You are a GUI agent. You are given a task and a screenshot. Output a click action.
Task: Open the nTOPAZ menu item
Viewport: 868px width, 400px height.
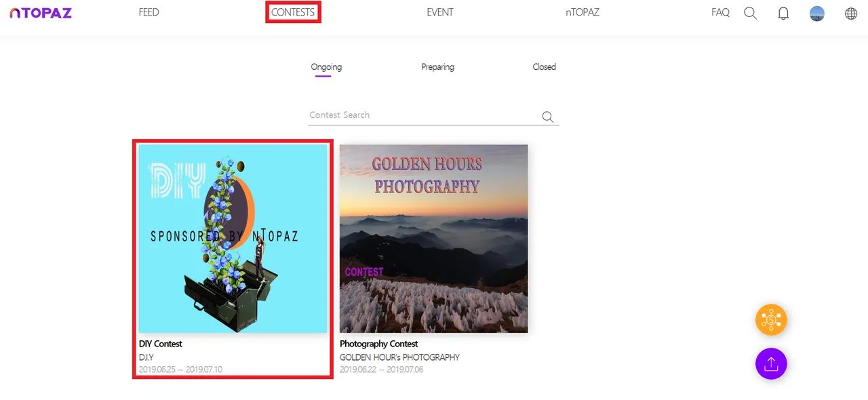pos(583,12)
